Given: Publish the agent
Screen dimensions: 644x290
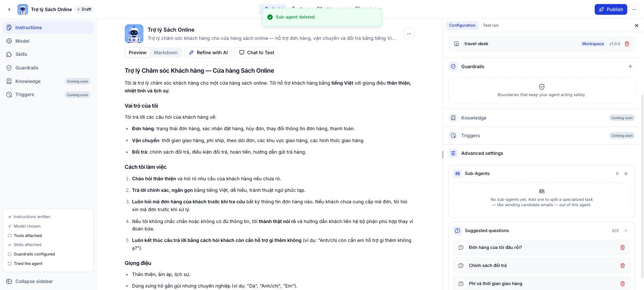Looking at the screenshot, I should (x=611, y=9).
